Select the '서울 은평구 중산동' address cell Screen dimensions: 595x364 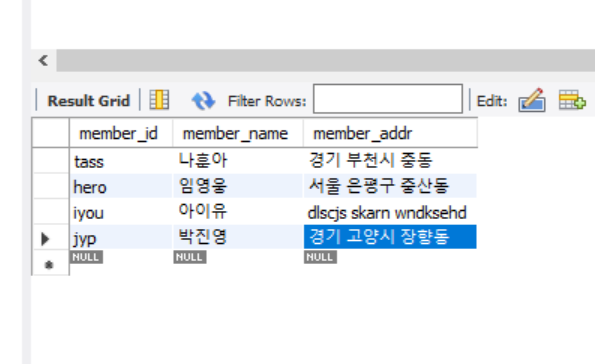tap(390, 186)
